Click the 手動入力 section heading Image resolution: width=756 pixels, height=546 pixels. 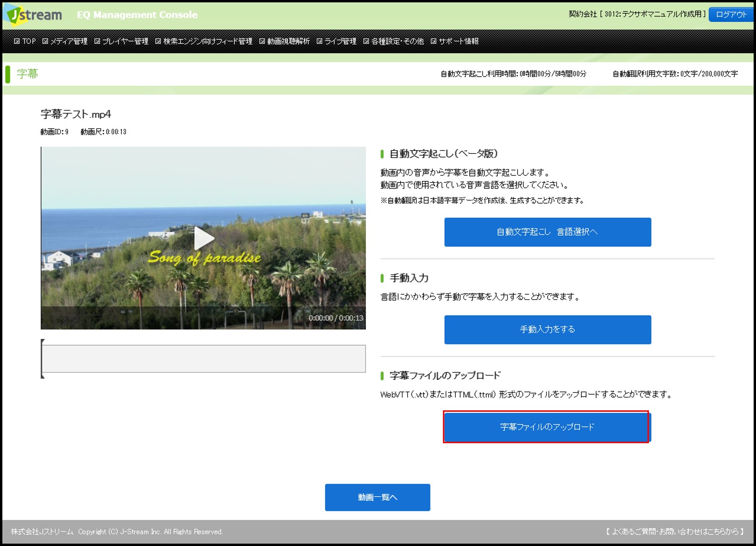pos(409,278)
